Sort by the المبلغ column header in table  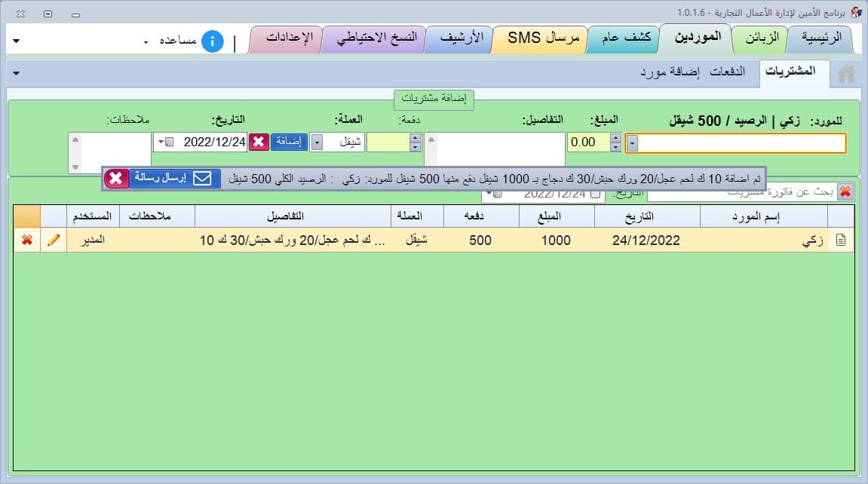coord(557,216)
